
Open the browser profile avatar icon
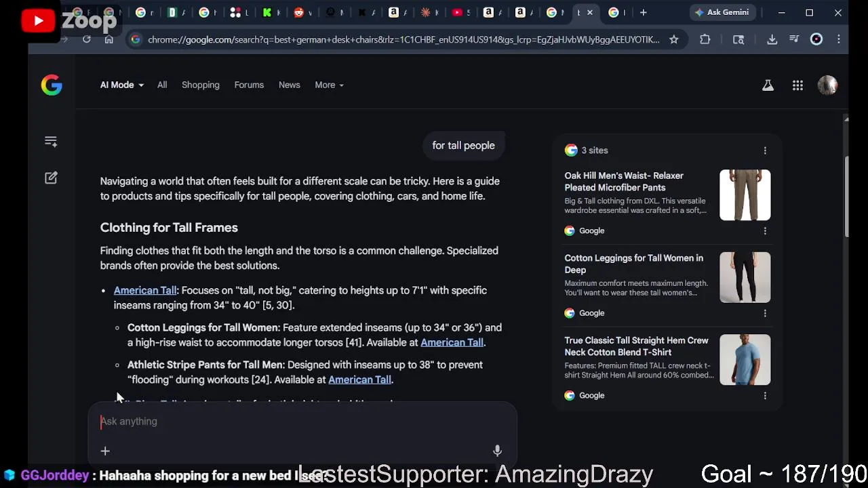(x=816, y=39)
